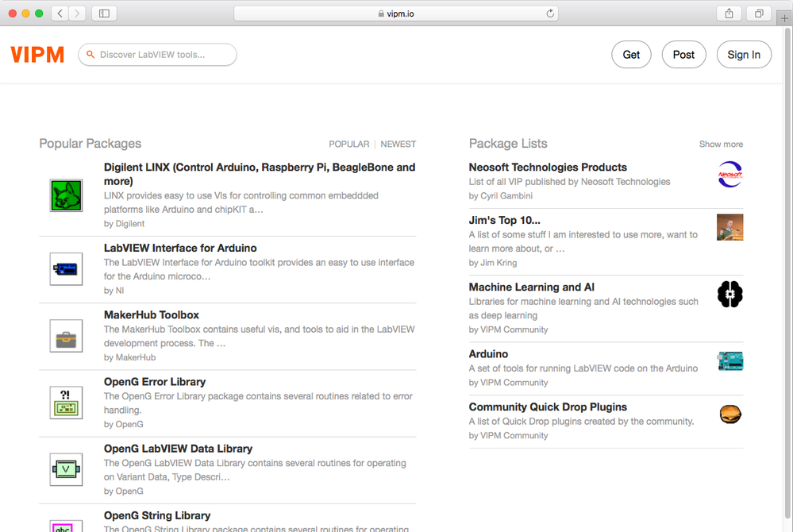This screenshot has height=532, width=793.
Task: Click the VIPM logo
Action: pyautogui.click(x=37, y=55)
